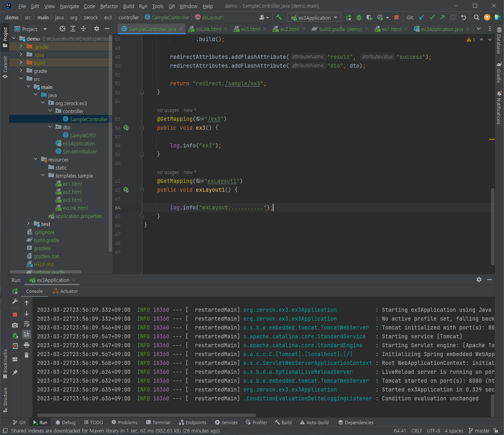Toggle the Bookmarks tool window

[5, 364]
